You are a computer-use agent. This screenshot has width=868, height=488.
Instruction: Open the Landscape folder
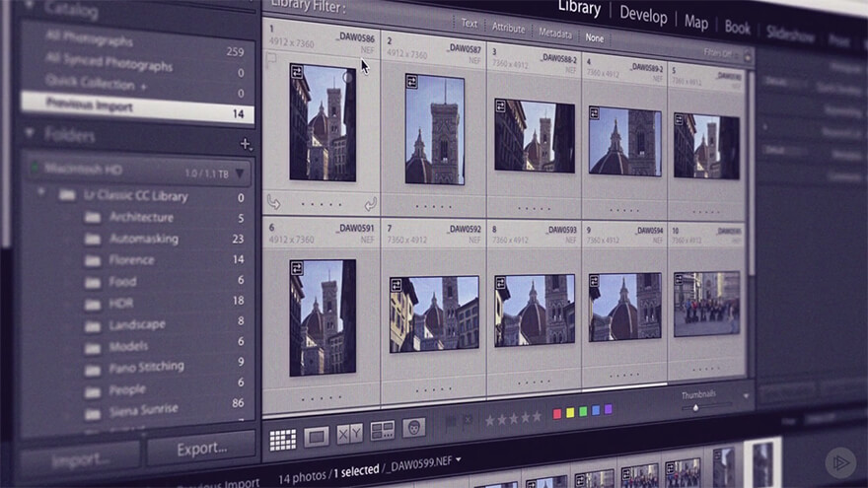(137, 324)
